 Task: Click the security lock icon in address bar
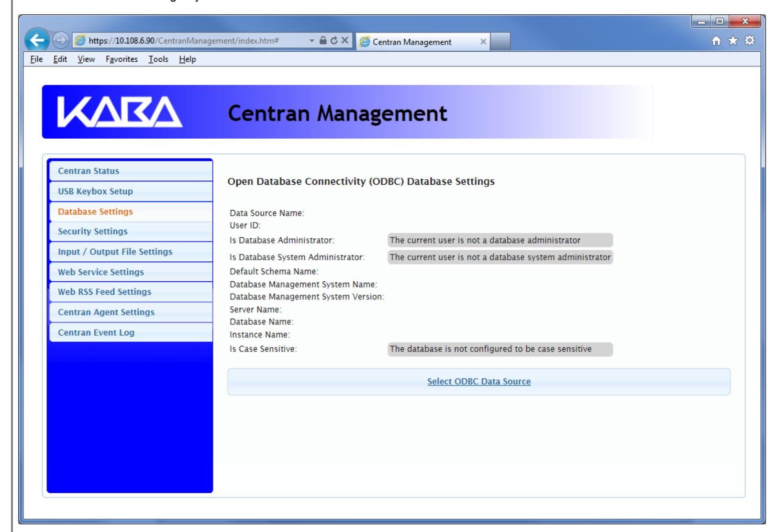pos(323,41)
